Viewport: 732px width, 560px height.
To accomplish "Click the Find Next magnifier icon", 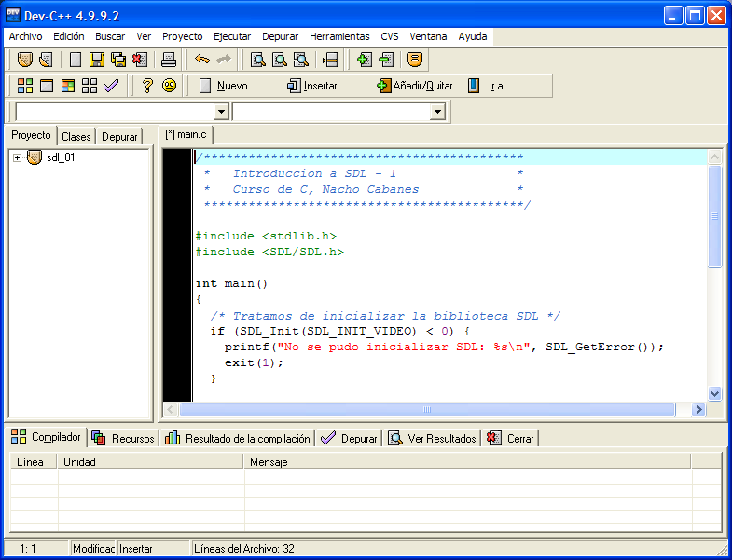I will coord(301,60).
